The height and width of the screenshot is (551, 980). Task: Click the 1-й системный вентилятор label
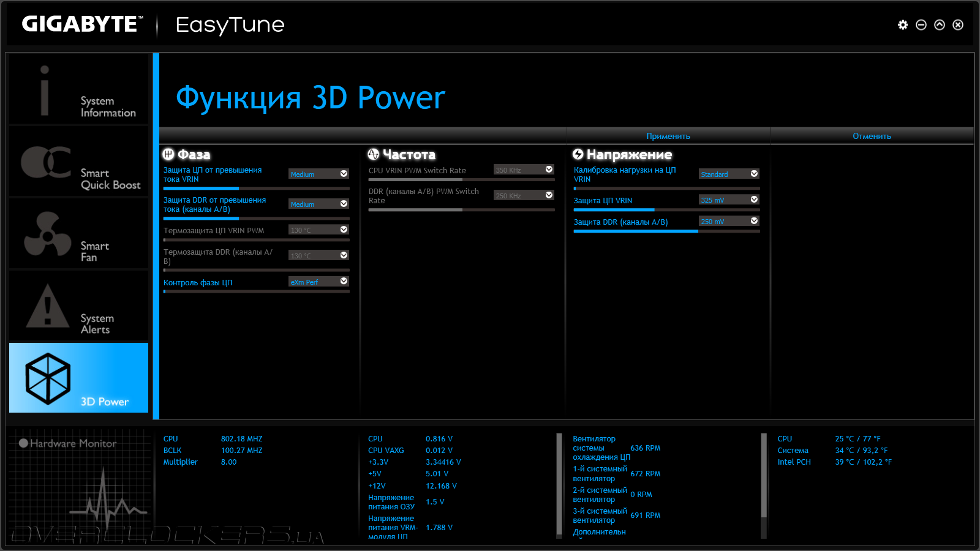600,474
